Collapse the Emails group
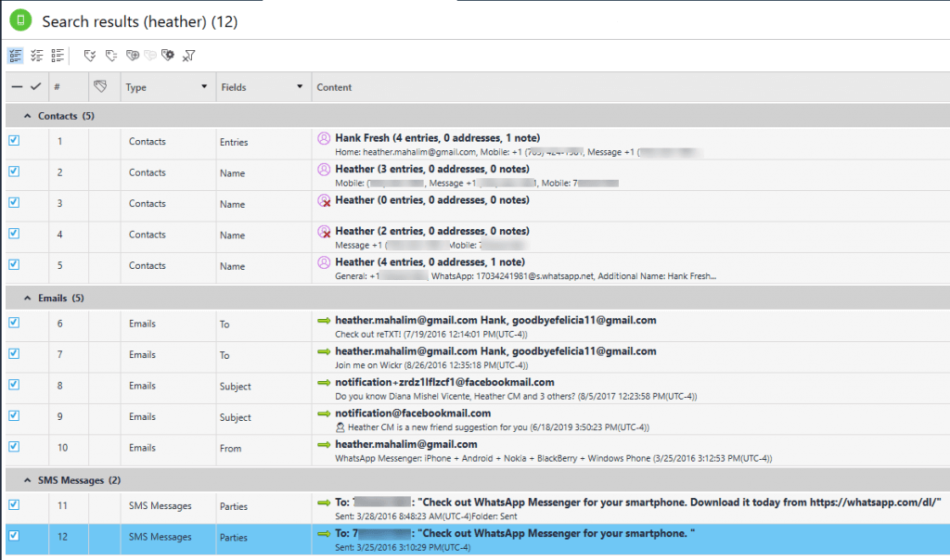 pos(27,298)
